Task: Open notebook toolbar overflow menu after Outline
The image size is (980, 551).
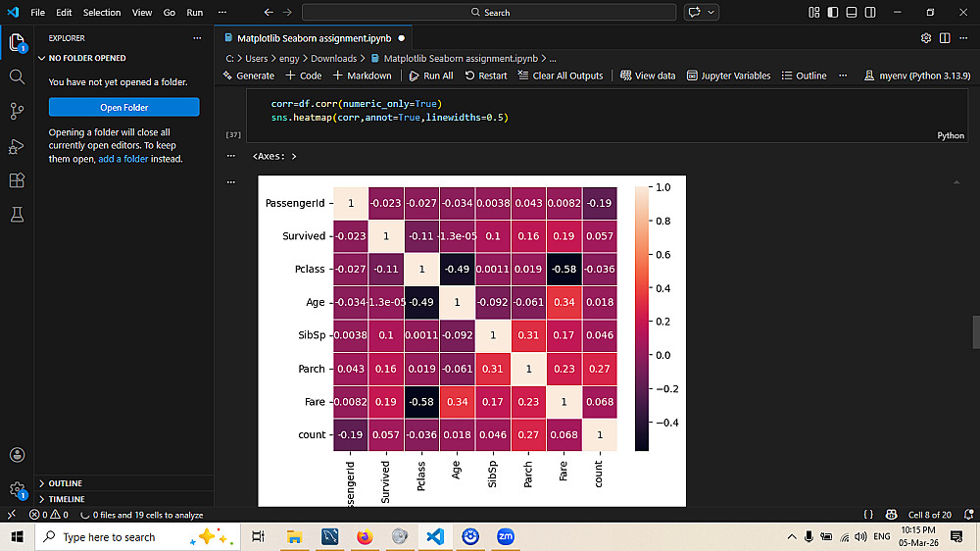Action: (843, 75)
